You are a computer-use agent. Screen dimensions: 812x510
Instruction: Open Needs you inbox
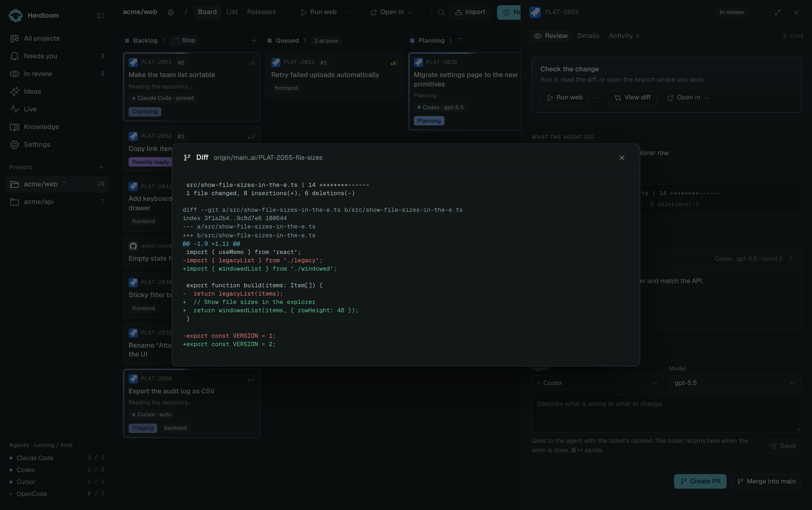pos(57,56)
